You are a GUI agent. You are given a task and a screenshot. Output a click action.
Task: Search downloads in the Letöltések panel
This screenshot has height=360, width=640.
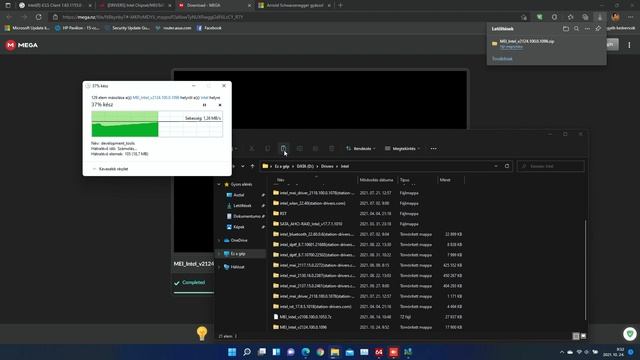(576, 29)
